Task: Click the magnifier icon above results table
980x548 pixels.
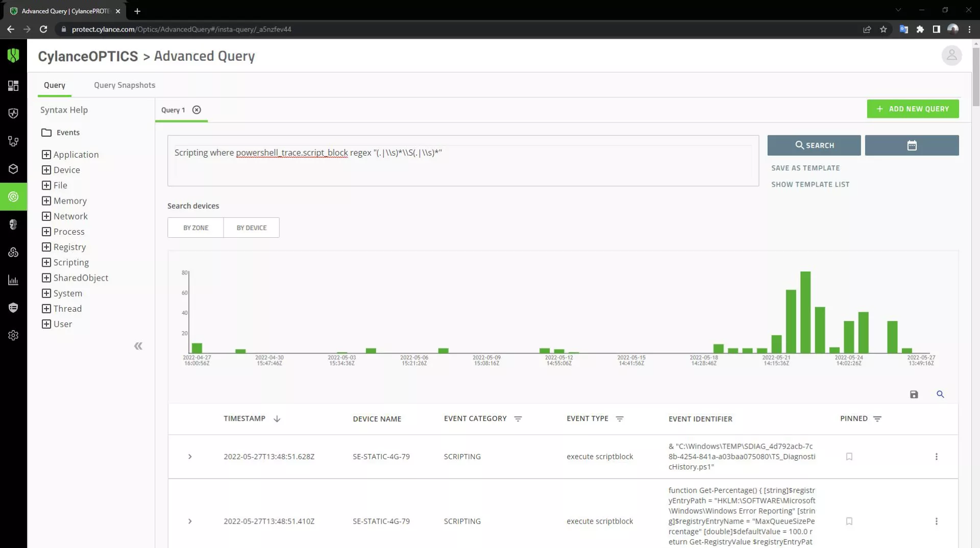Action: [x=940, y=394]
